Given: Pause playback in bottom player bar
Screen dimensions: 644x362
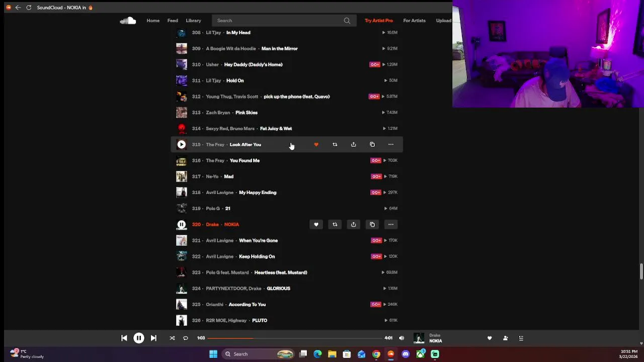Looking at the screenshot, I should 139,338.
